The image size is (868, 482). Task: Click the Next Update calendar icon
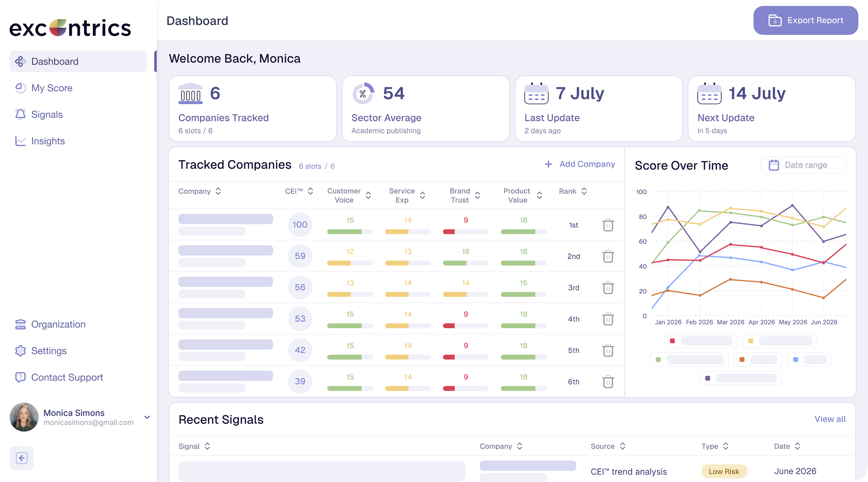click(709, 93)
